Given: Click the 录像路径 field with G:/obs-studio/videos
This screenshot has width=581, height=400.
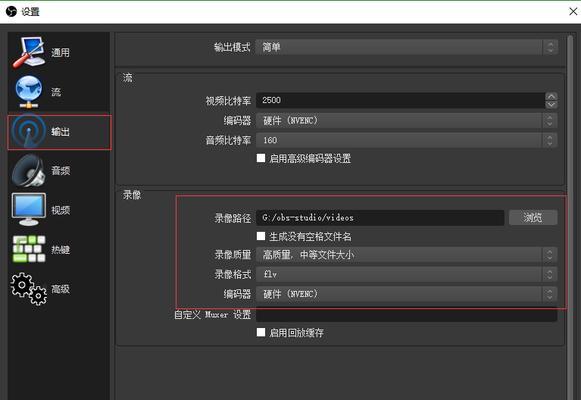Looking at the screenshot, I should [380, 218].
